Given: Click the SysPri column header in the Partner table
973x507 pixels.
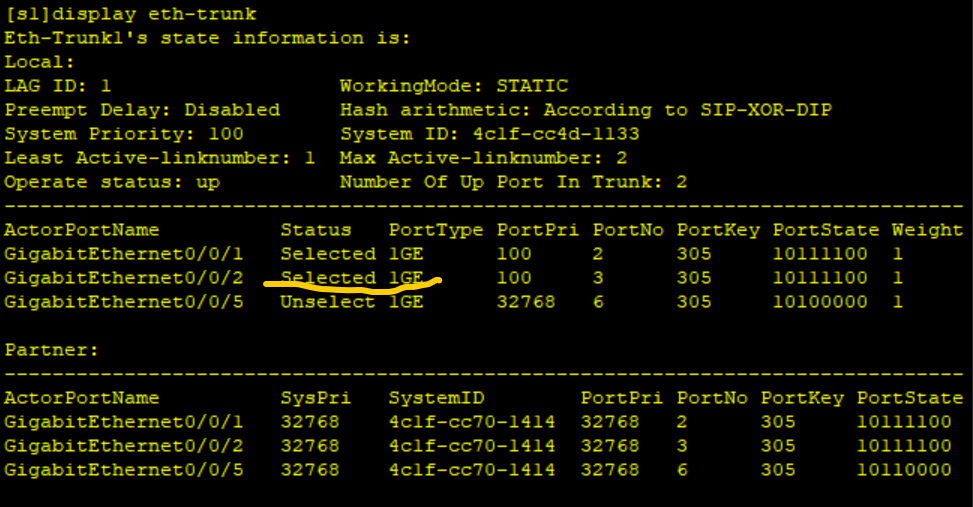Looking at the screenshot, I should point(316,398).
